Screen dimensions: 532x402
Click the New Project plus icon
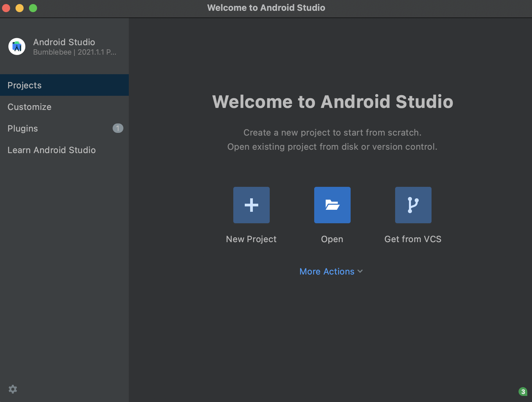pyautogui.click(x=252, y=205)
